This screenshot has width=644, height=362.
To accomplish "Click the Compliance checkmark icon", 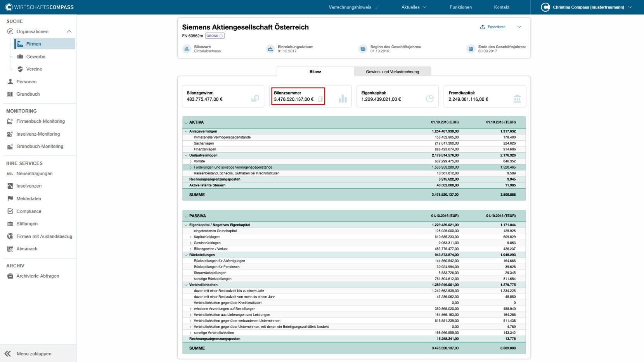I will (x=10, y=211).
